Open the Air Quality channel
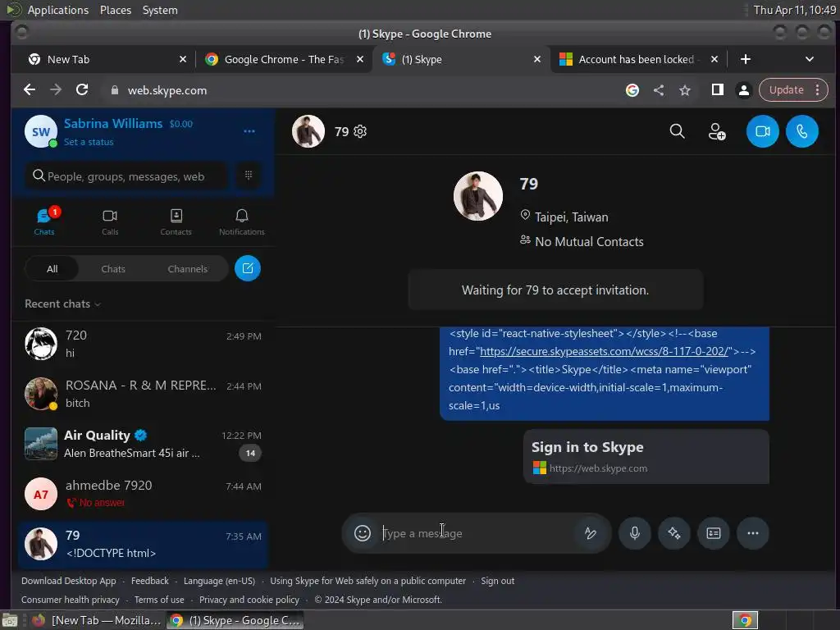 [143, 444]
